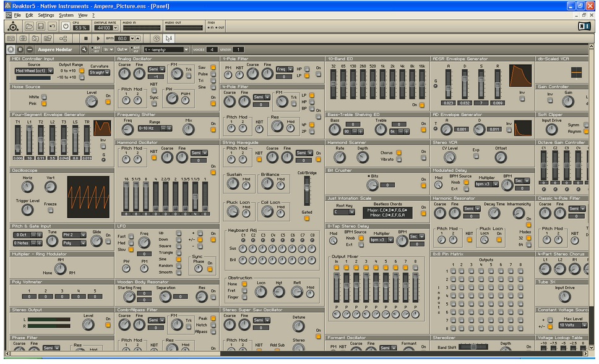
Task: Click the Native Instruments NI logo
Action: pos(584,26)
